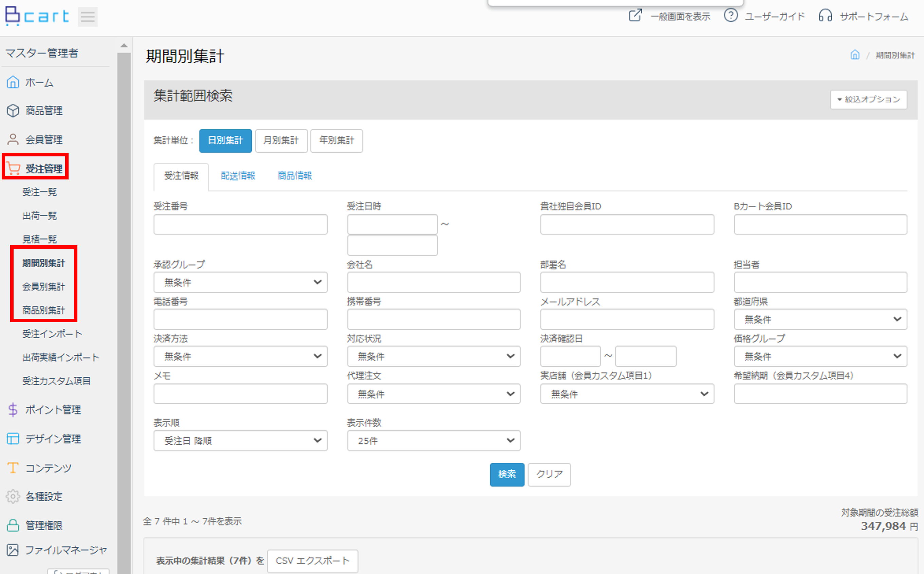
Task: Click the 貴社独自会員ID input field
Action: pos(627,224)
